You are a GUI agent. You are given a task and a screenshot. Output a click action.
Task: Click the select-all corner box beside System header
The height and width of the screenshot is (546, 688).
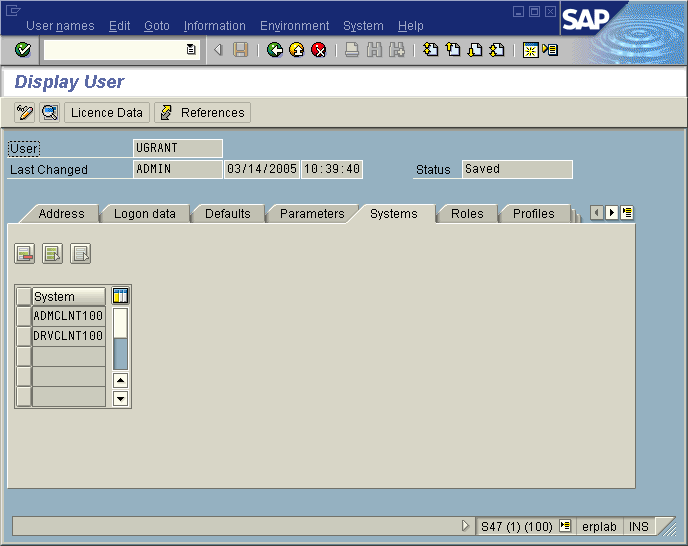[24, 296]
